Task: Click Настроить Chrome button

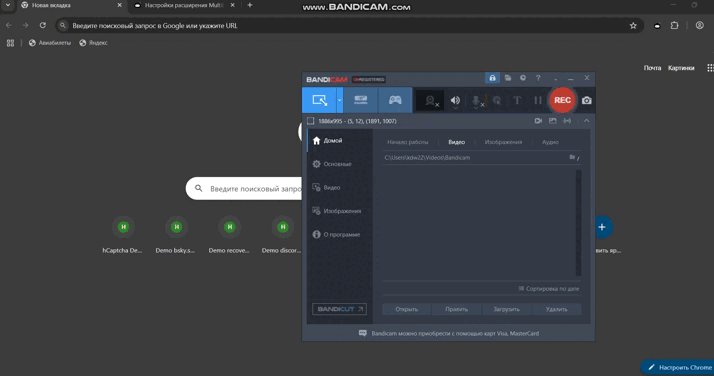Action: pos(679,367)
